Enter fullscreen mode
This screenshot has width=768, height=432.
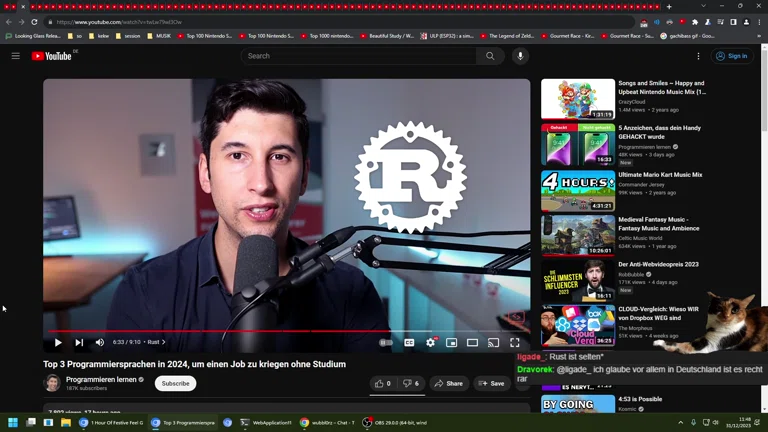coord(515,342)
